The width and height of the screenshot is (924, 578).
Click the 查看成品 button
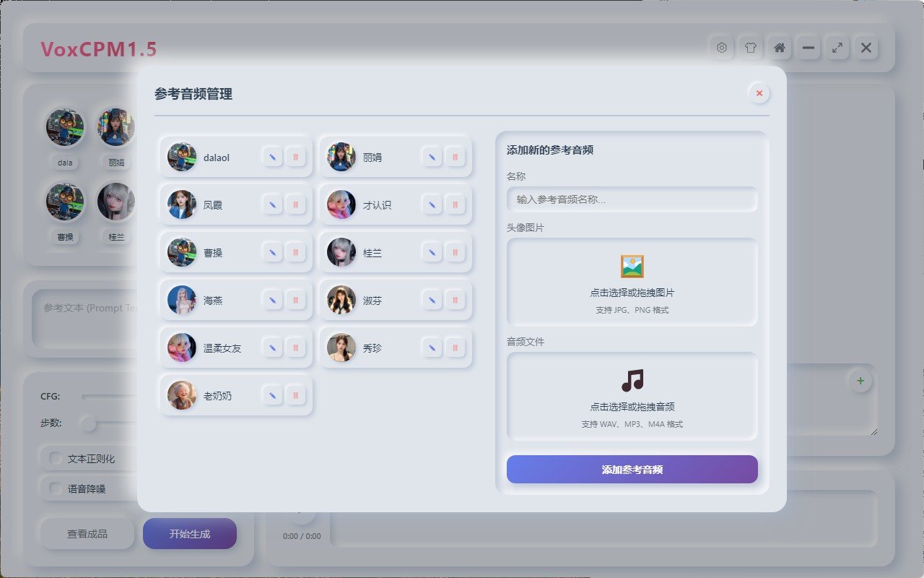pyautogui.click(x=87, y=534)
